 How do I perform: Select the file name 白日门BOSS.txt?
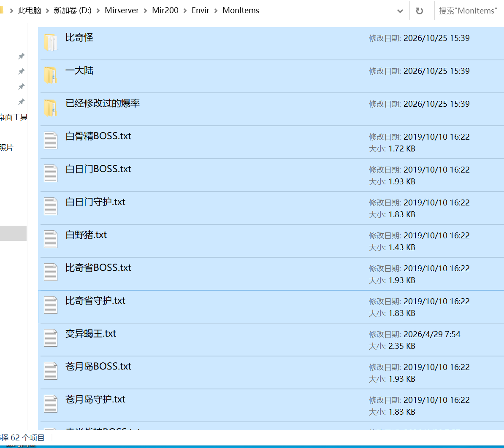tap(98, 169)
